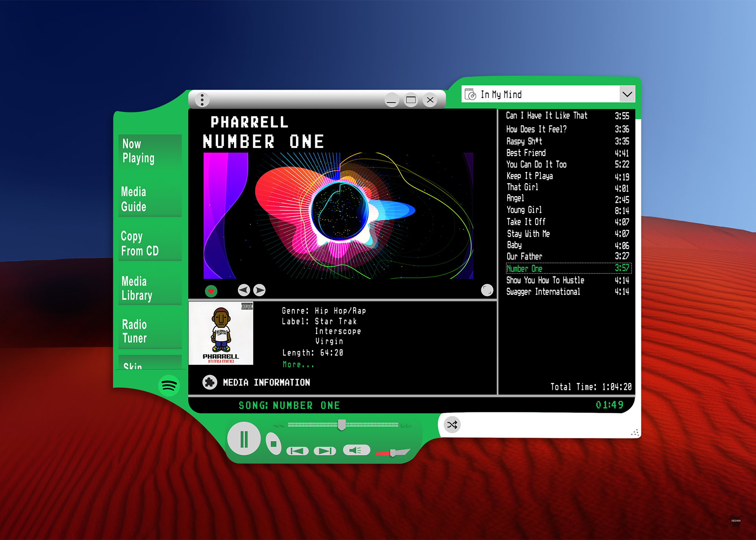The width and height of the screenshot is (756, 540).
Task: Select track 'Young Girl'
Action: click(x=567, y=210)
